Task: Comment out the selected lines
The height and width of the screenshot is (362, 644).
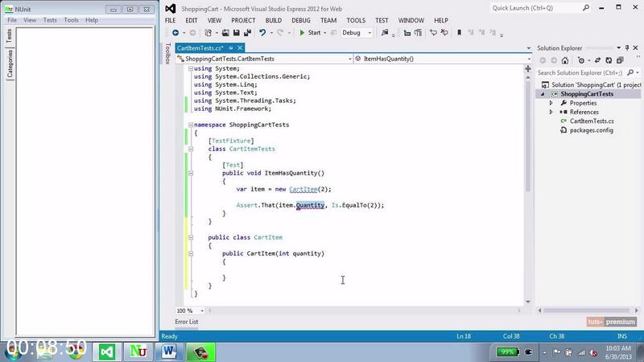Action: 433,32
